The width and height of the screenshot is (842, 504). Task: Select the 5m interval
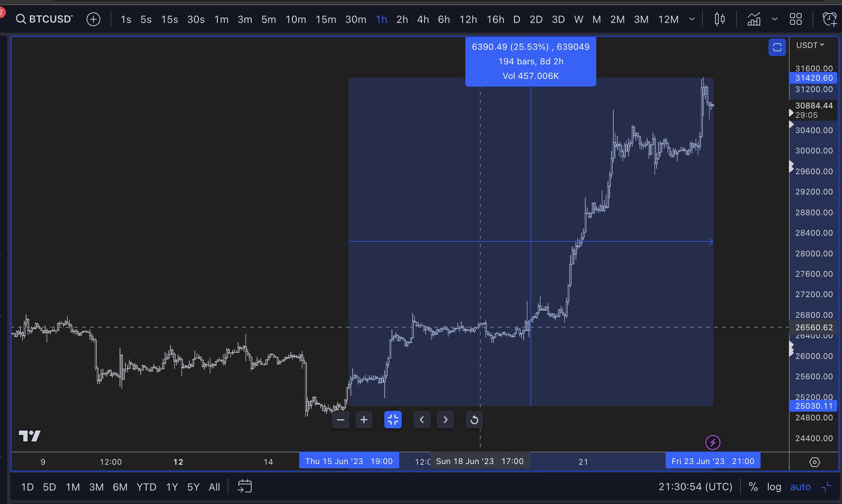[268, 19]
